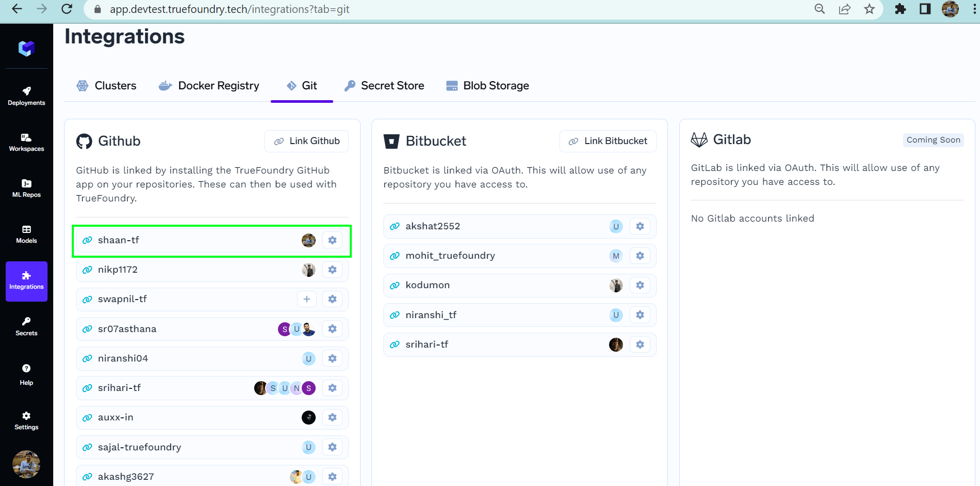This screenshot has width=980, height=486.
Task: Select sr07asthana account row
Action: [x=212, y=329]
